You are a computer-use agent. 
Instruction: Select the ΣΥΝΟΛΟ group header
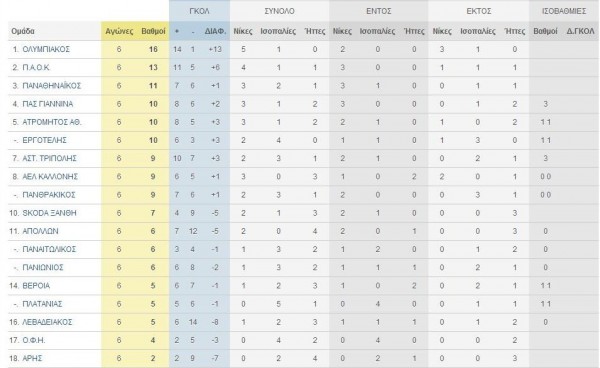coord(279,11)
